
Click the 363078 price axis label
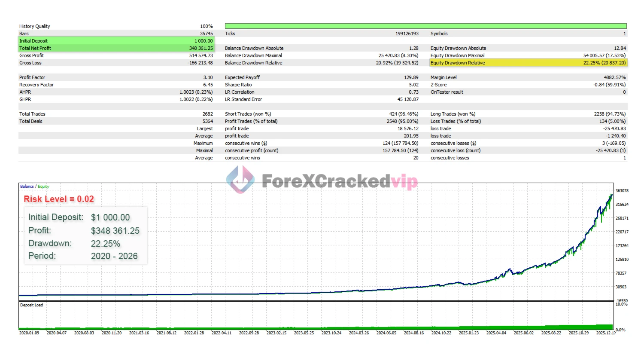click(622, 191)
